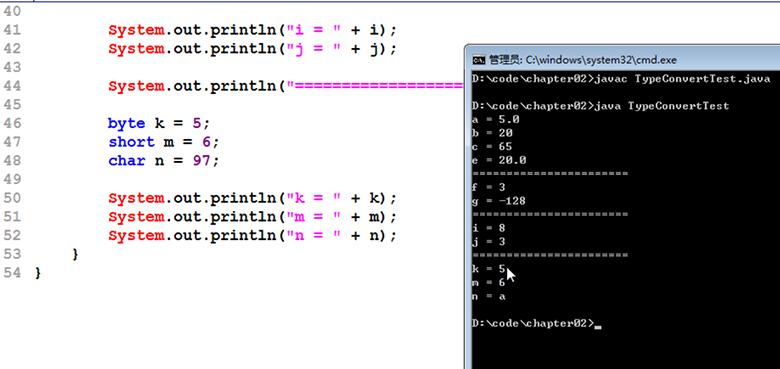This screenshot has width=780, height=369.
Task: Click the value 97 on line 48
Action: (x=202, y=161)
